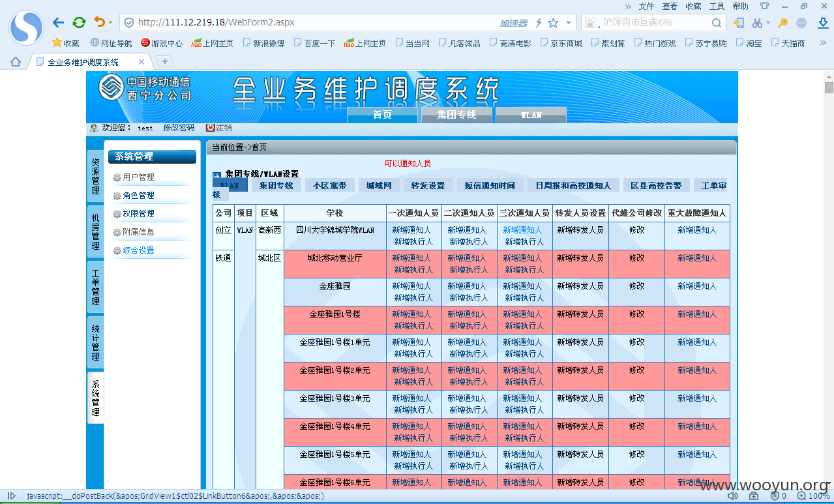Toggle the sound speaker icon in status bar
This screenshot has height=504, width=834.
click(733, 496)
